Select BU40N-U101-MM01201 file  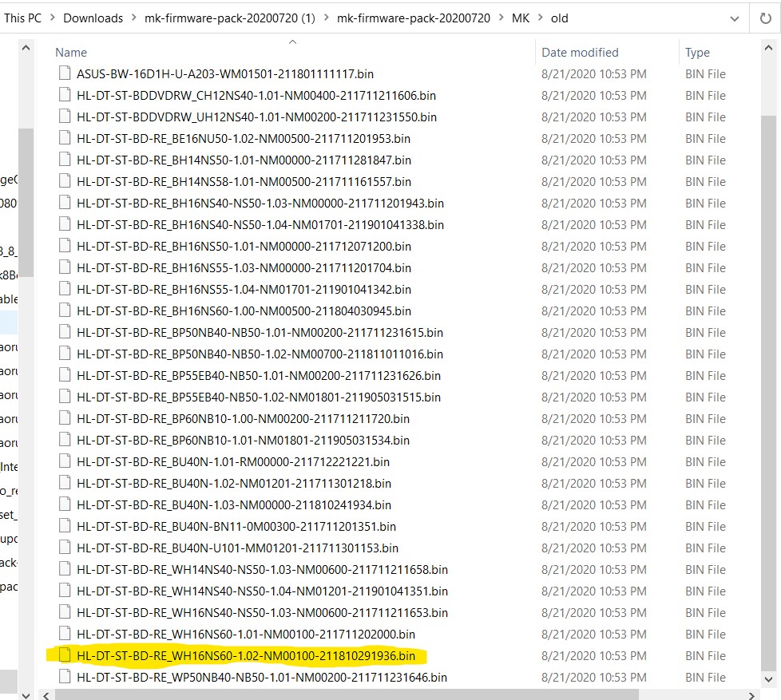pyautogui.click(x=238, y=548)
